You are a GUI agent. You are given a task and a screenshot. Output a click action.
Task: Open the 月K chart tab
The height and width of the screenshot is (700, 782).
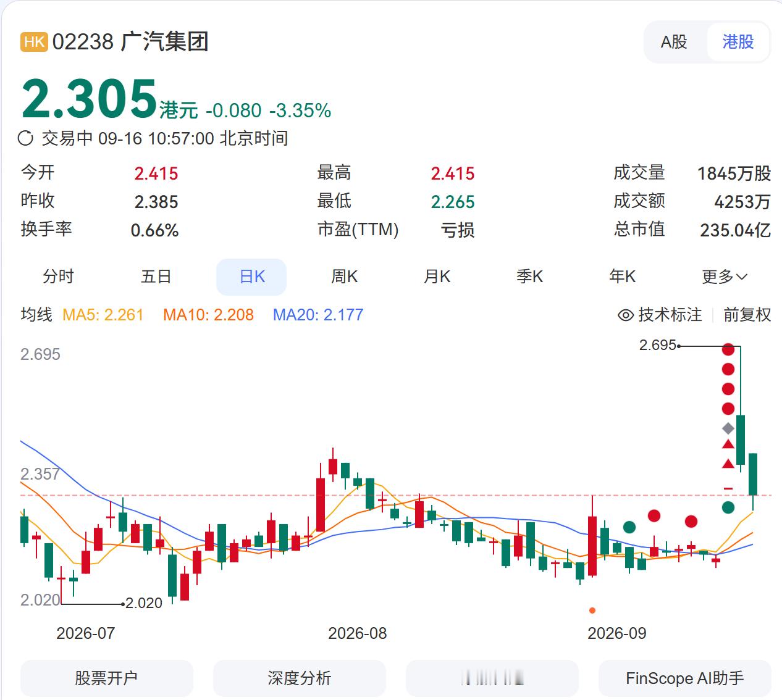[437, 277]
